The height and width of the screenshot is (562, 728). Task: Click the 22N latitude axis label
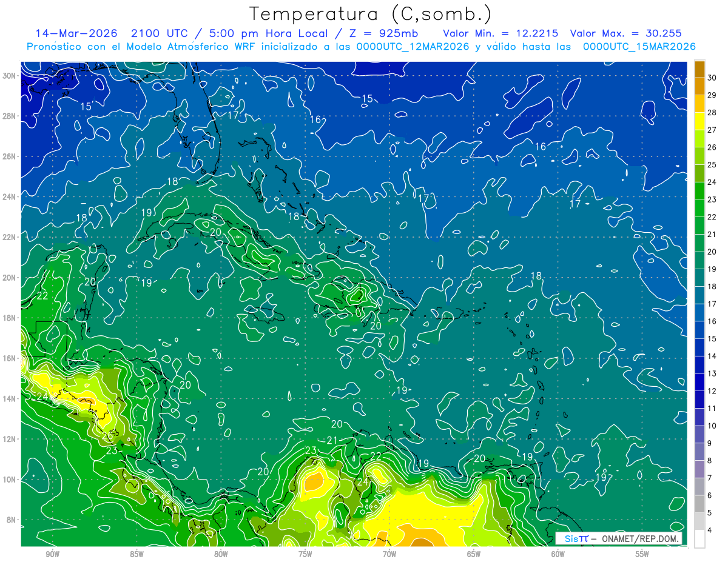(x=9, y=236)
